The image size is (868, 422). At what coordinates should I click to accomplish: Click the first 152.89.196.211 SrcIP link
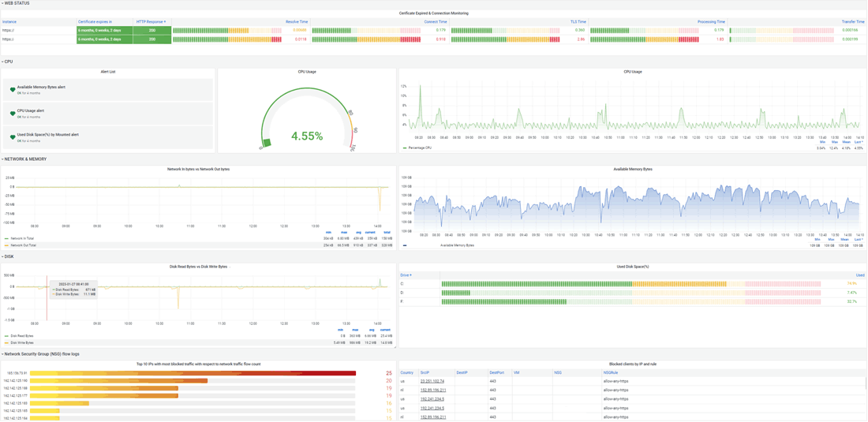coord(432,390)
